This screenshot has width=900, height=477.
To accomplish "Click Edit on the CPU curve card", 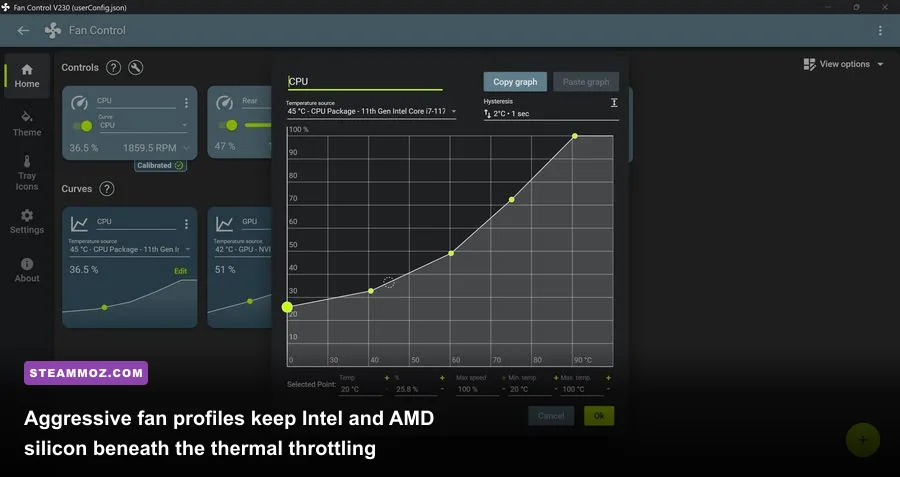I will [181, 271].
